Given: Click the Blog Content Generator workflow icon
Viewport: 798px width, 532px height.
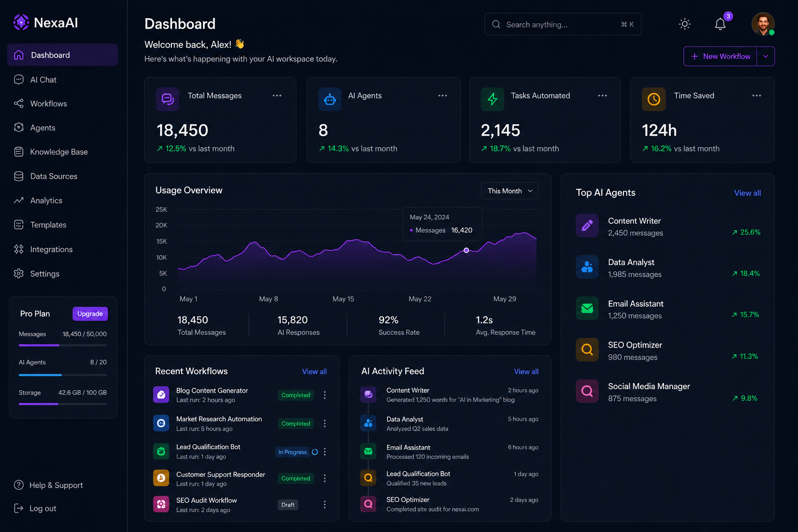Looking at the screenshot, I should [x=161, y=394].
